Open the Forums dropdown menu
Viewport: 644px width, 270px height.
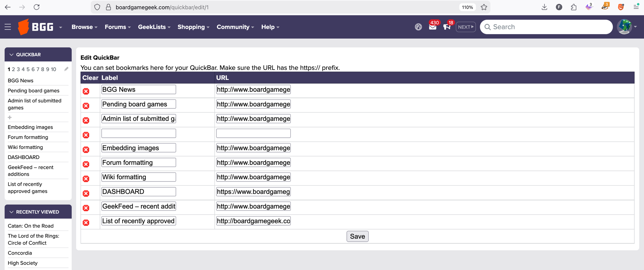118,27
